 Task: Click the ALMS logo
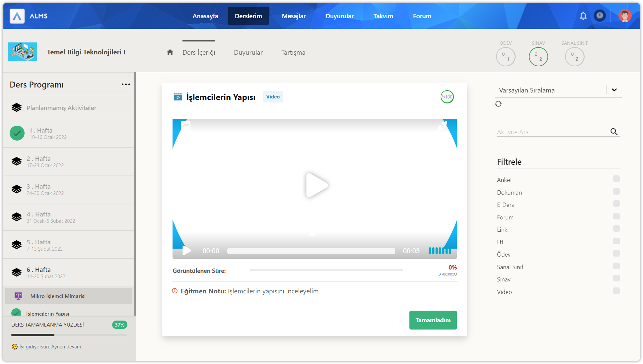[17, 16]
